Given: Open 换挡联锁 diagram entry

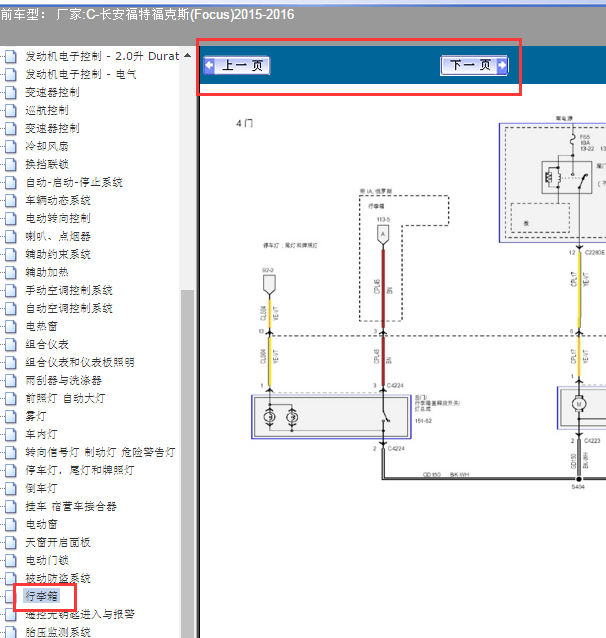Looking at the screenshot, I should pyautogui.click(x=47, y=164).
